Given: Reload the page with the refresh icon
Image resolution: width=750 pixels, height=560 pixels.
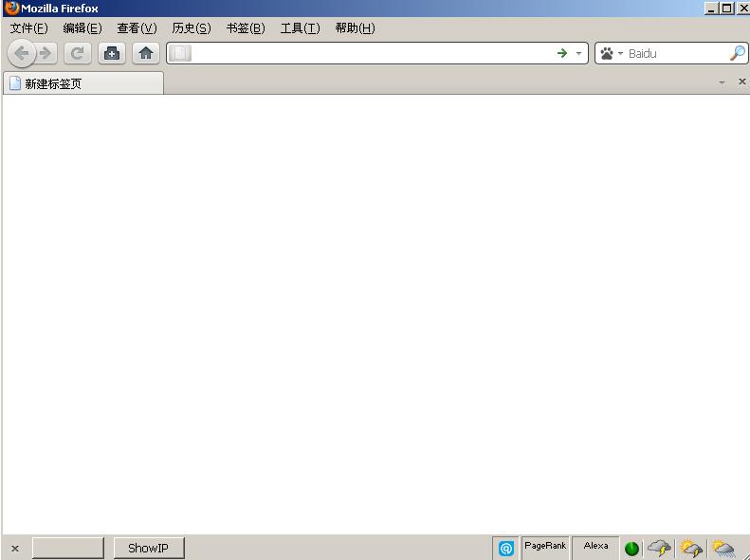Looking at the screenshot, I should pos(78,53).
